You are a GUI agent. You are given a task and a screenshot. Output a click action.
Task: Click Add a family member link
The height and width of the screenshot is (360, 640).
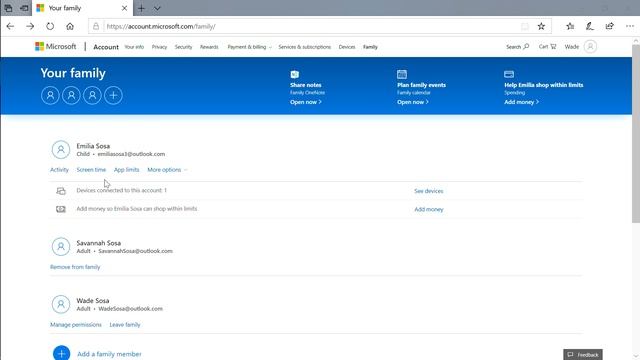109,354
